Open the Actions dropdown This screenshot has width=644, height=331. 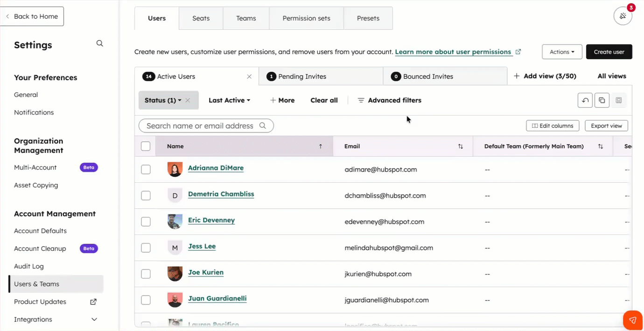pyautogui.click(x=561, y=52)
